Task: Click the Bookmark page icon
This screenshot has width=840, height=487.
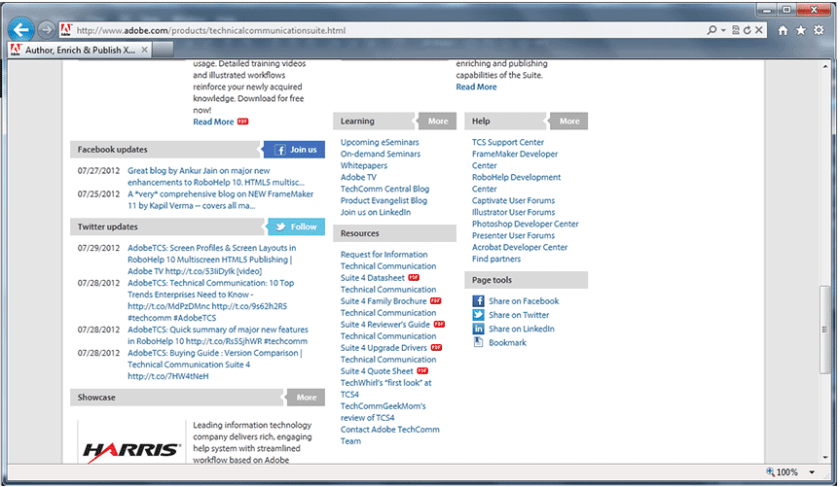Action: pyautogui.click(x=478, y=343)
